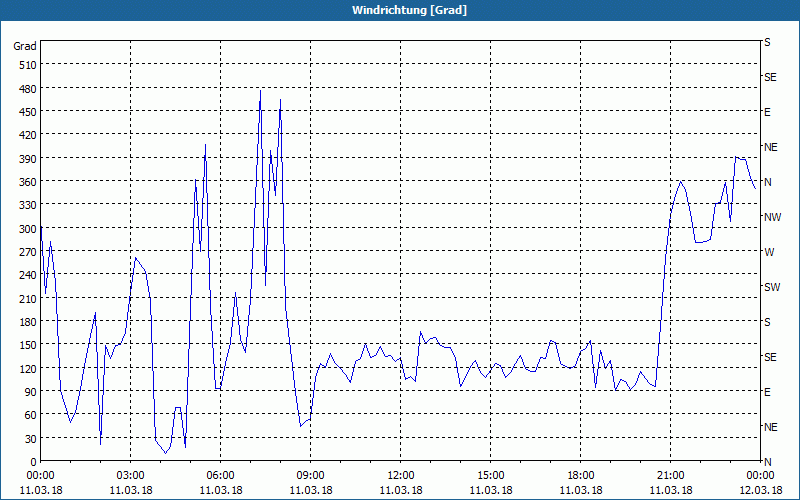The width and height of the screenshot is (800, 500).
Task: Click the 210 degree axis label
Action: [28, 298]
